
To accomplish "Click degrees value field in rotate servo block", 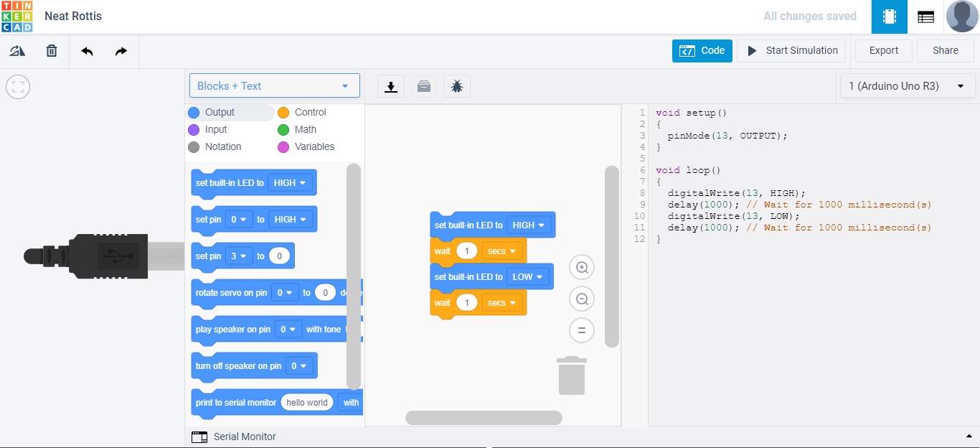I will [x=326, y=293].
